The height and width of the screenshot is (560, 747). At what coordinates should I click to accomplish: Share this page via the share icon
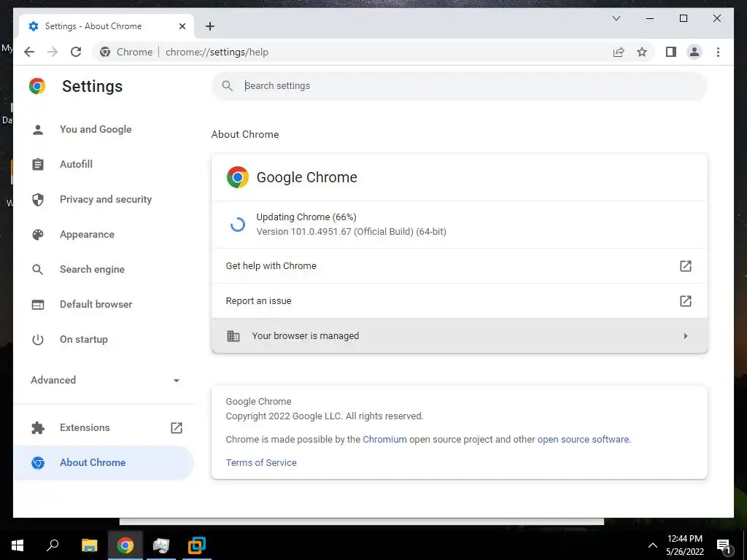[x=619, y=52]
